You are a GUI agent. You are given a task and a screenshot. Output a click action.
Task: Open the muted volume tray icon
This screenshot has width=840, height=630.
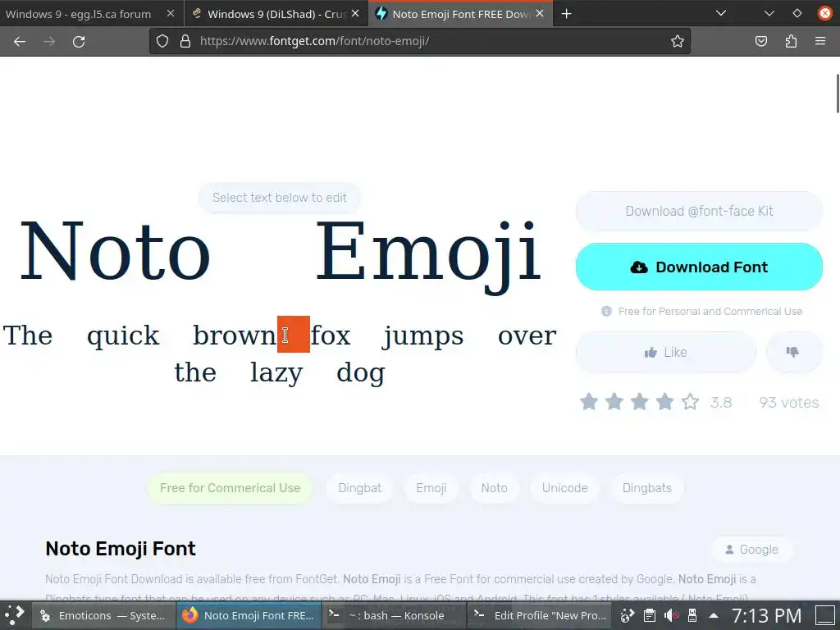pos(671,615)
